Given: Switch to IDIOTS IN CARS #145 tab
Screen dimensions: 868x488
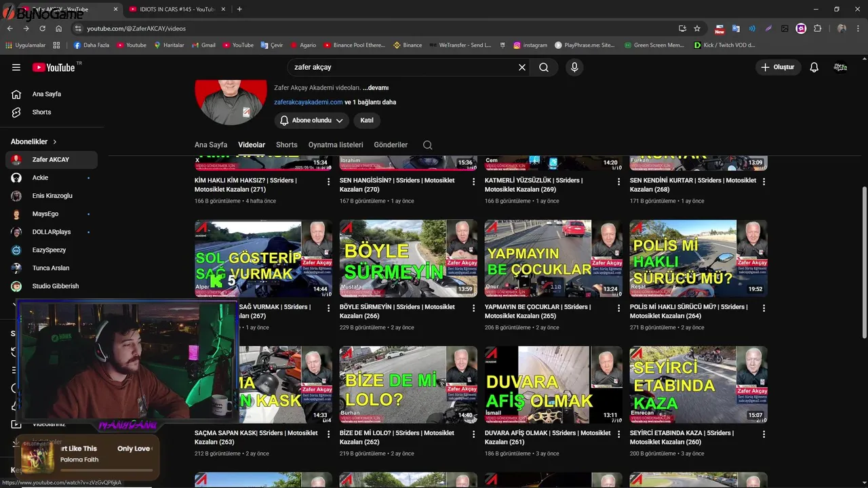Looking at the screenshot, I should click(177, 9).
